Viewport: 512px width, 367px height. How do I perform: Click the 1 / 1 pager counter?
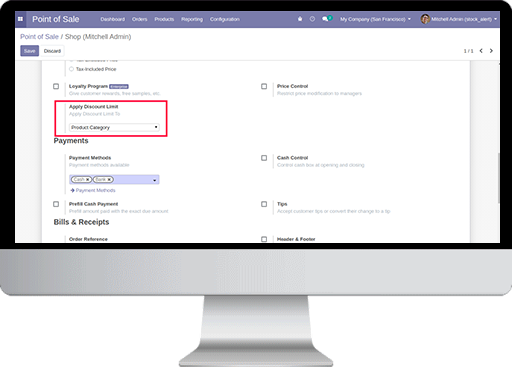click(x=468, y=51)
